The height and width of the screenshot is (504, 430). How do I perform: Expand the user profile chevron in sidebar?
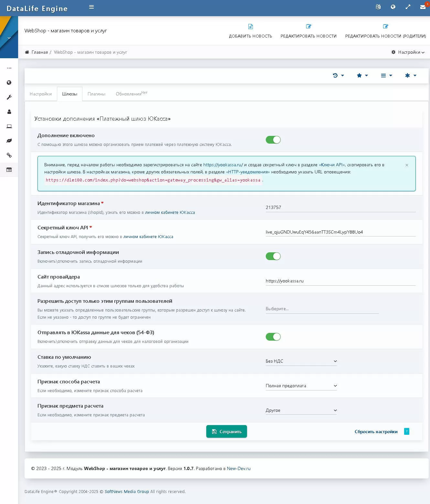(x=9, y=38)
